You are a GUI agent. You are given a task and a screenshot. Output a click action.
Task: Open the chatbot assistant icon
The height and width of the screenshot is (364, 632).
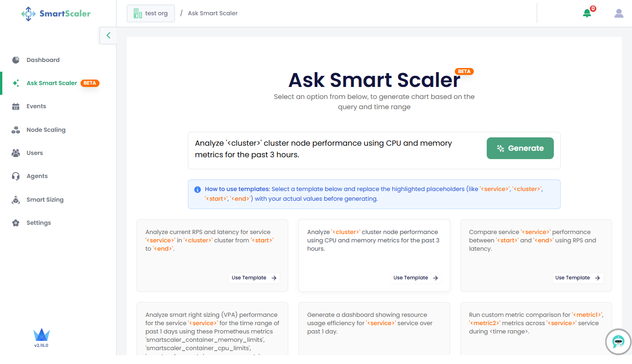pyautogui.click(x=618, y=342)
